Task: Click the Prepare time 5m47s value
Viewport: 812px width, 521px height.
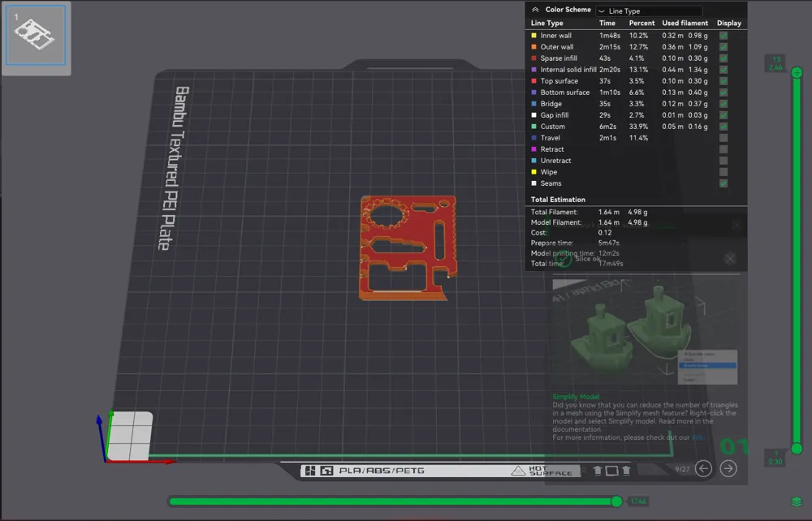Action: [608, 243]
